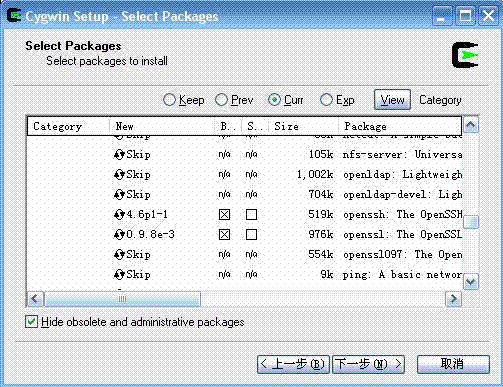Select the Exp radio button

coord(326,100)
